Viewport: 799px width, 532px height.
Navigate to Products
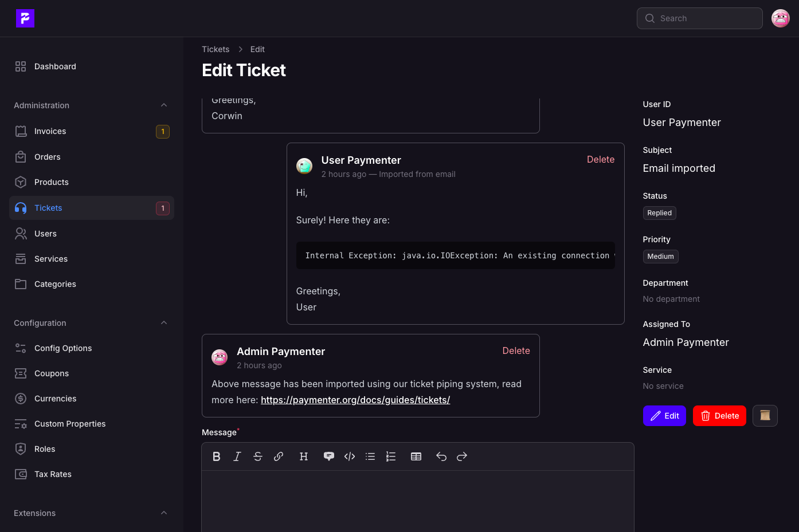click(x=92, y=182)
